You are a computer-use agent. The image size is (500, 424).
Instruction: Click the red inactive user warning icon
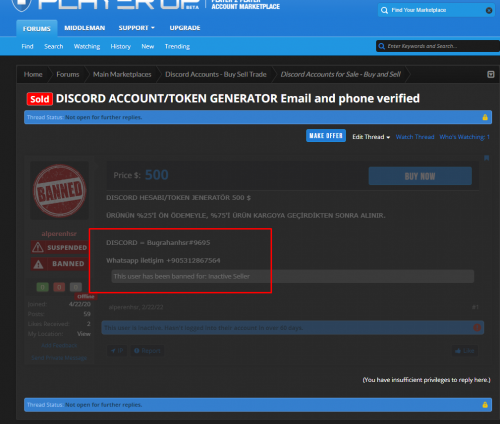[x=477, y=328]
